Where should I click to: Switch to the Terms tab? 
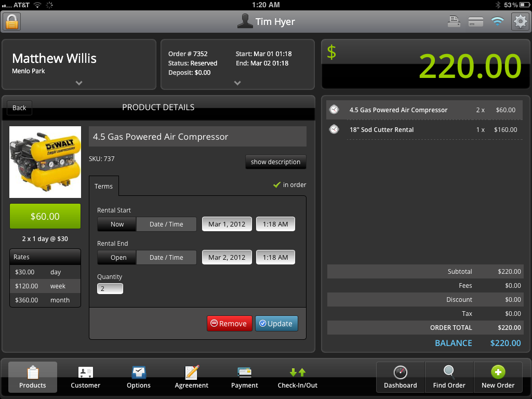(x=104, y=186)
